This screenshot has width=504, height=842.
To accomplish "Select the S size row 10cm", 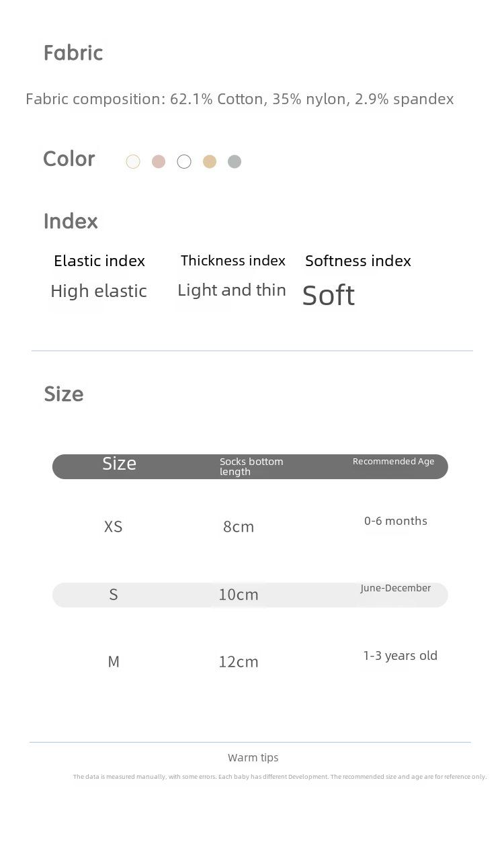I will [x=250, y=595].
